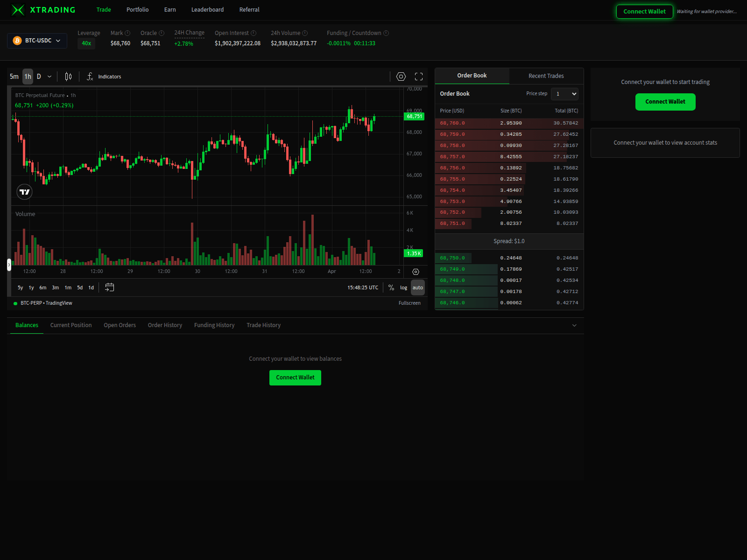This screenshot has height=560, width=747.
Task: Open chart settings via hexagon gear icon
Action: (x=401, y=76)
